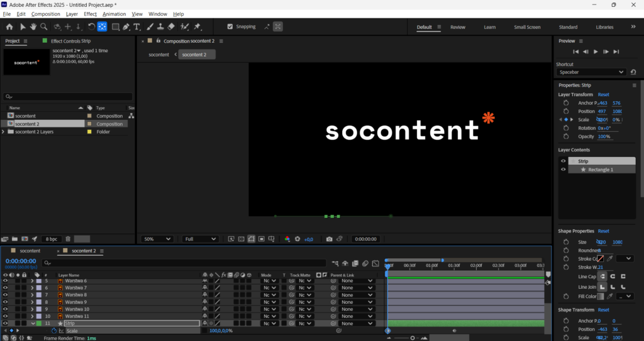Create a new folder in Project panel

(15, 239)
